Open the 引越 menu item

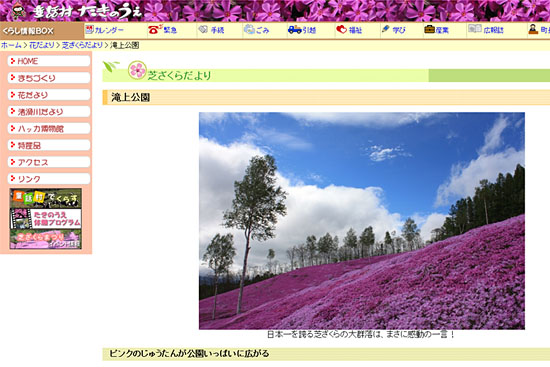pos(309,30)
